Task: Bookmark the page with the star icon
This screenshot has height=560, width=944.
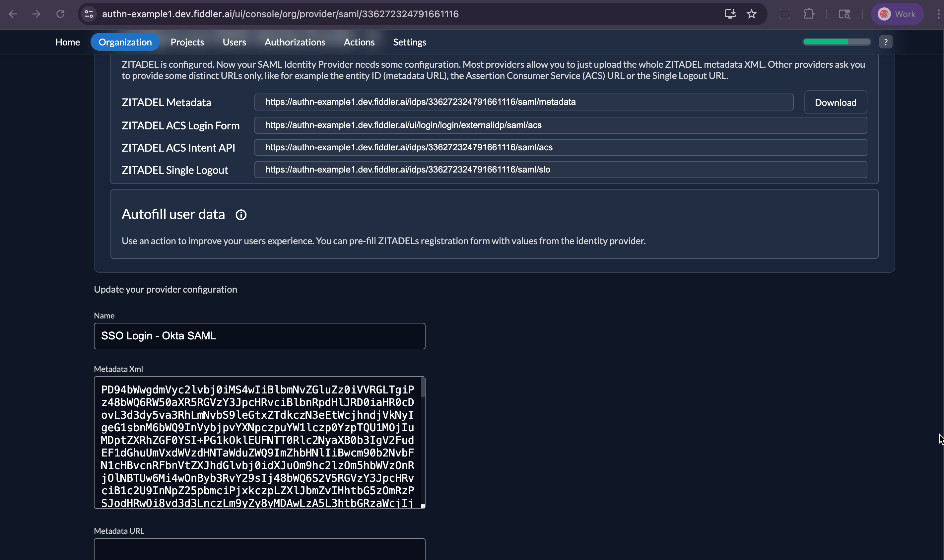Action: point(752,14)
